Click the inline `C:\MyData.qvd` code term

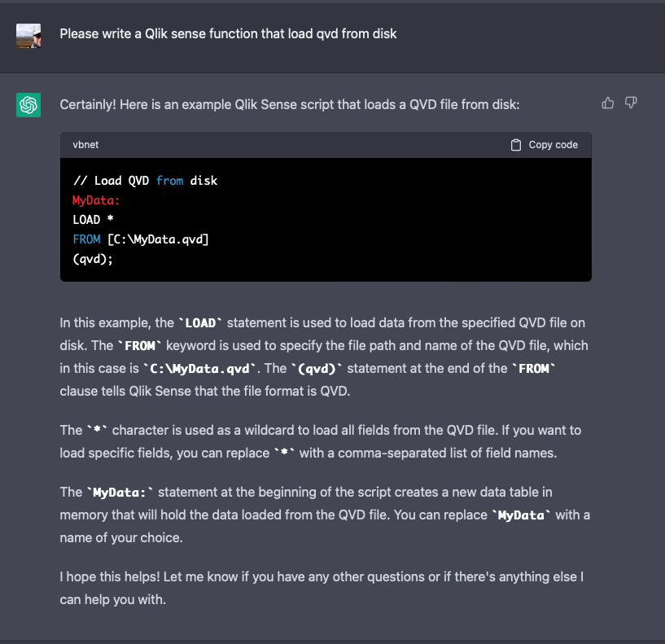click(x=199, y=369)
